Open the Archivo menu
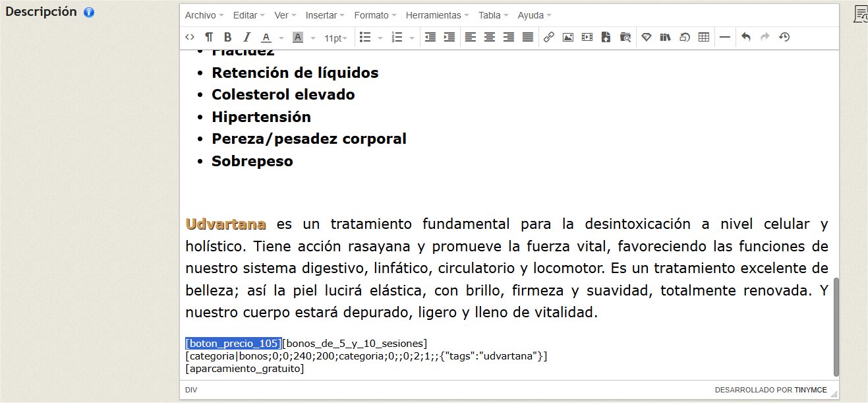Image resolution: width=868 pixels, height=403 pixels. coord(204,15)
